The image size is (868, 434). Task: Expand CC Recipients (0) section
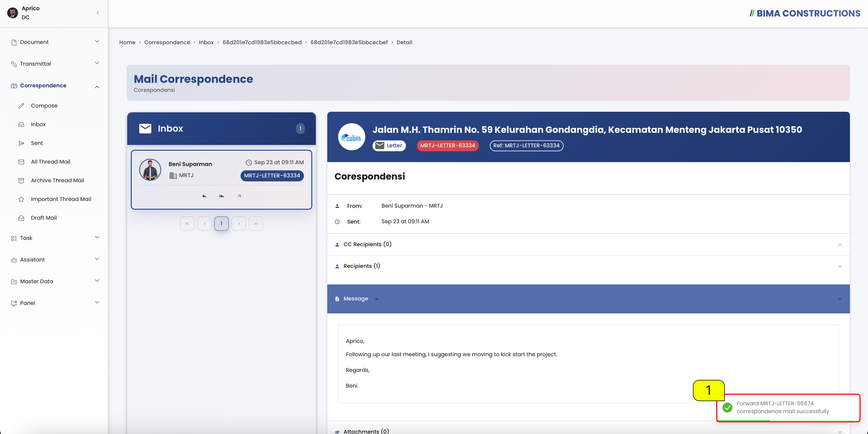tap(588, 244)
